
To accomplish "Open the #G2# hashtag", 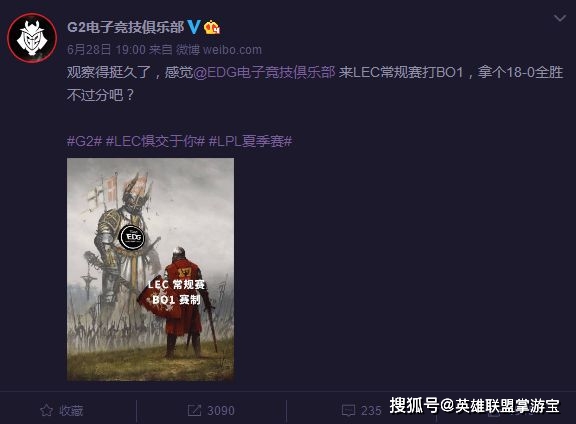I will point(84,141).
